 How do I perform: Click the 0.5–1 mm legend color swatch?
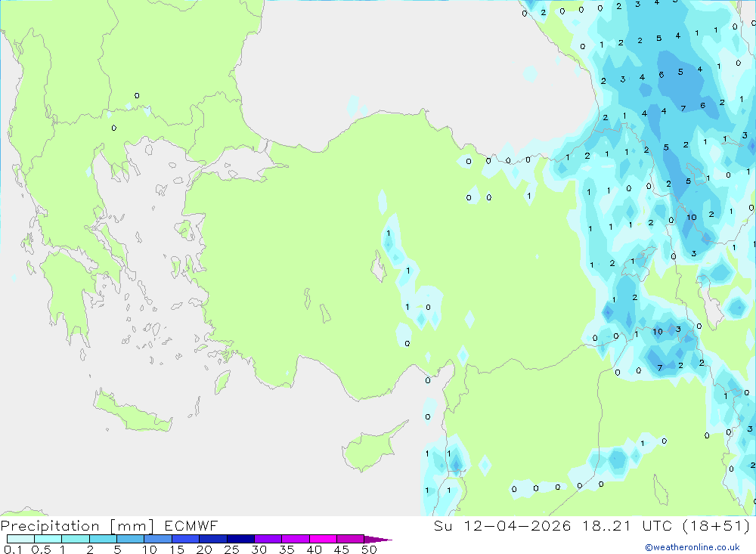tap(48, 539)
